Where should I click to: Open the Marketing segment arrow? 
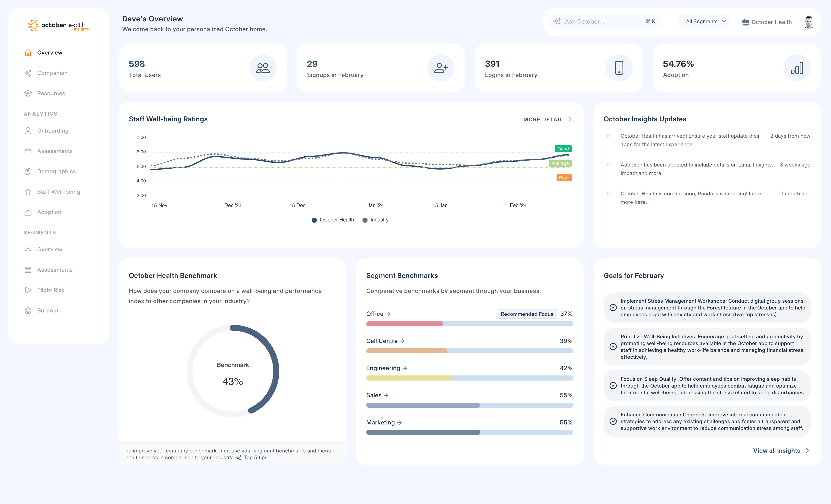(x=399, y=422)
